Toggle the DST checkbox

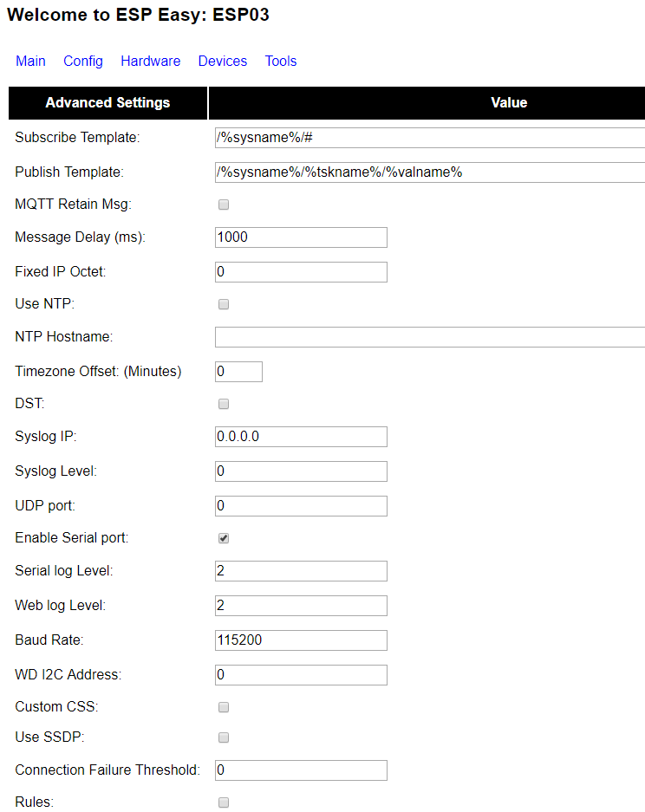pos(224,404)
